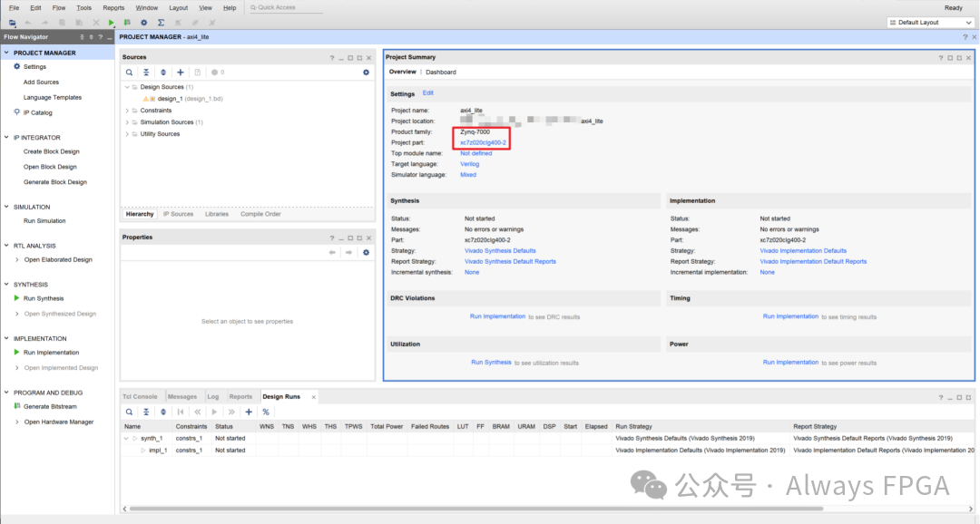Switch to the Messages tab
This screenshot has height=524, width=980.
(182, 396)
